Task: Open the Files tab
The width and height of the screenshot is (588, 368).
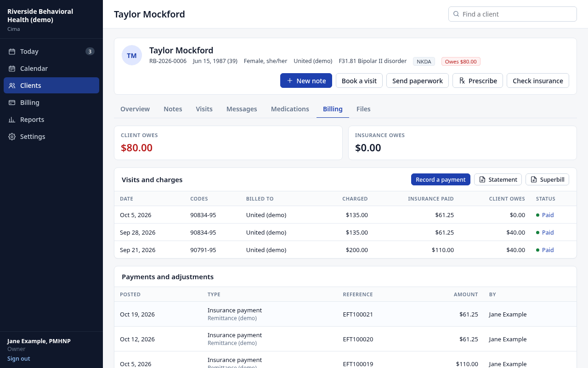Action: (363, 109)
